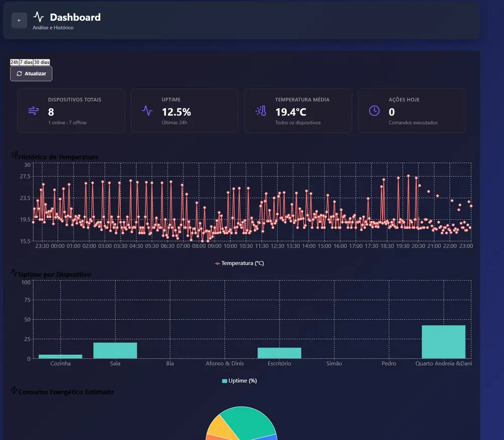The width and height of the screenshot is (504, 440).
Task: Click the Sala uptime bar
Action: pos(115,350)
